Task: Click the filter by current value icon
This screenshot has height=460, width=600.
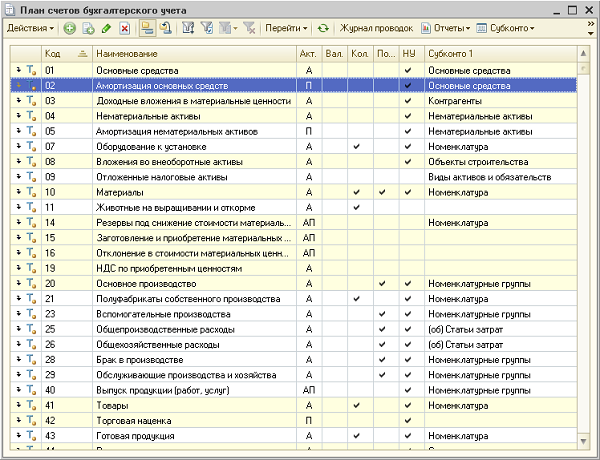Action: pos(207,28)
